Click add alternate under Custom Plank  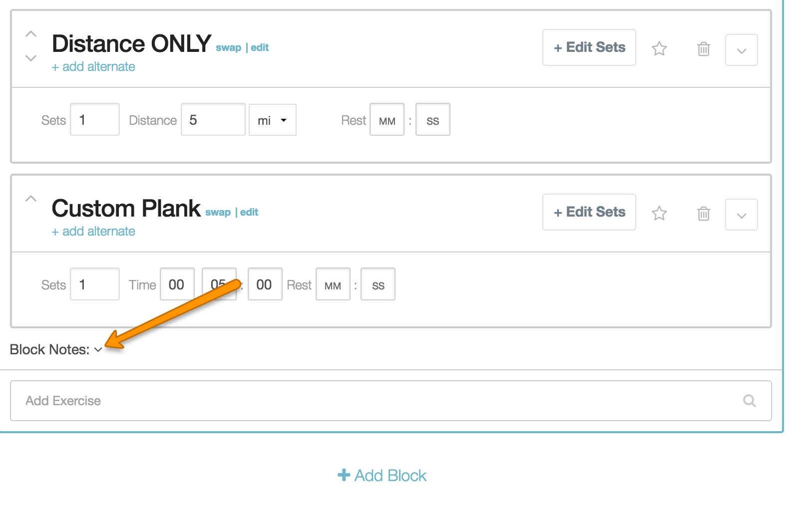[x=93, y=231]
